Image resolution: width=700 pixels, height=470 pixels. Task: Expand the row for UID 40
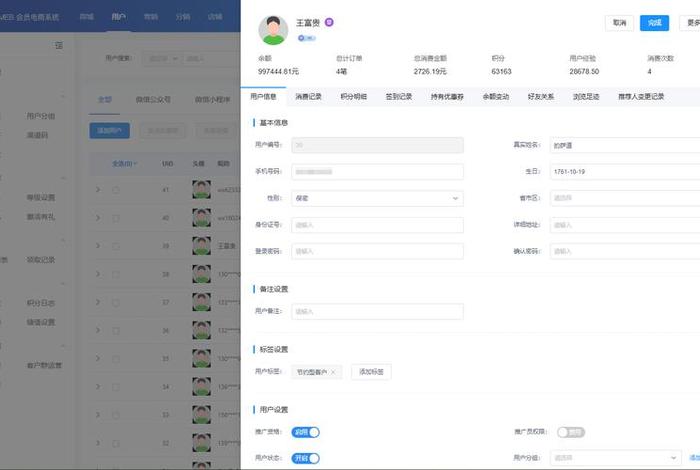tap(98, 218)
